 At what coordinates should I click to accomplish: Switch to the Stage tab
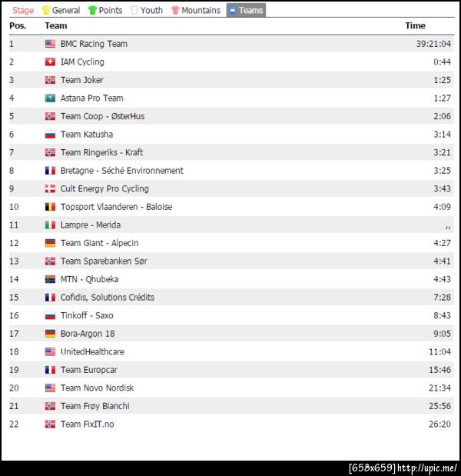tap(23, 10)
